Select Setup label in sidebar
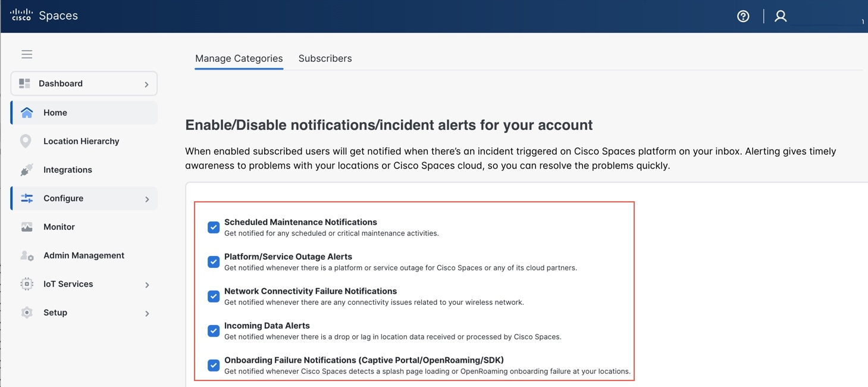 pyautogui.click(x=55, y=313)
